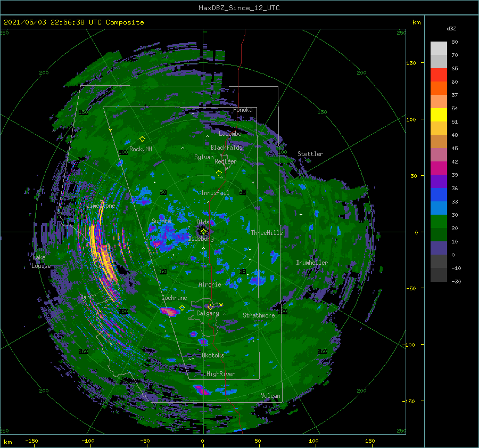
Task: Pick the dark gray -10 to 0 dBZ swatch
Action: coord(439,261)
